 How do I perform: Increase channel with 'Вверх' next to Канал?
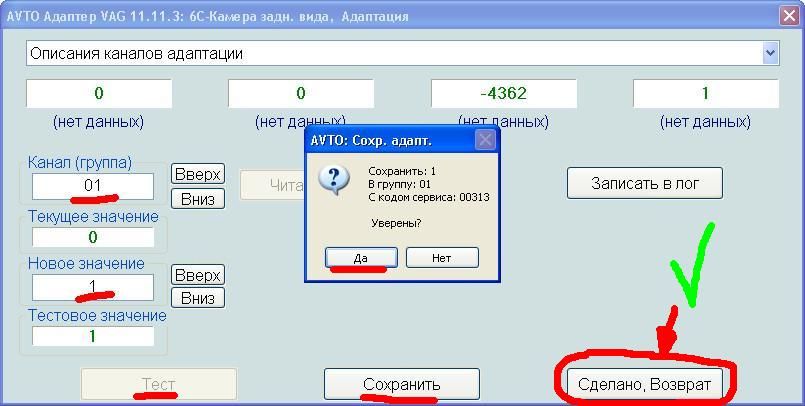(198, 174)
